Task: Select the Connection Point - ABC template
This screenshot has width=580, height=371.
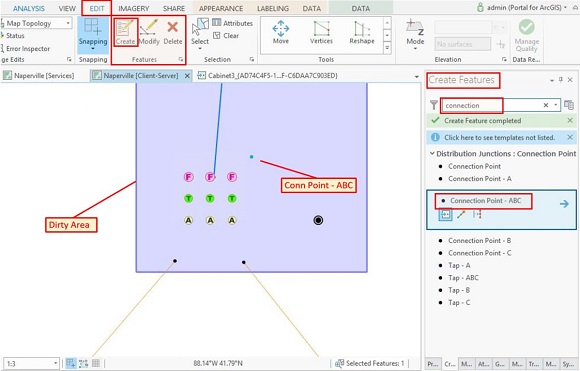Action: 485,201
